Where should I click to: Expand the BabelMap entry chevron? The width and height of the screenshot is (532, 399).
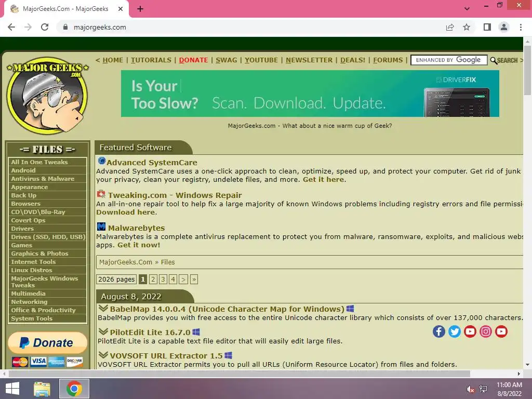tap(103, 309)
